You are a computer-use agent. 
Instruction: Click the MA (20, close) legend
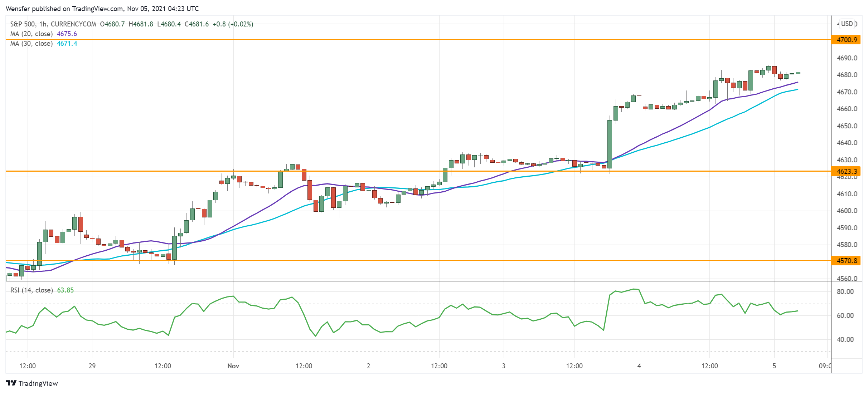(31, 34)
